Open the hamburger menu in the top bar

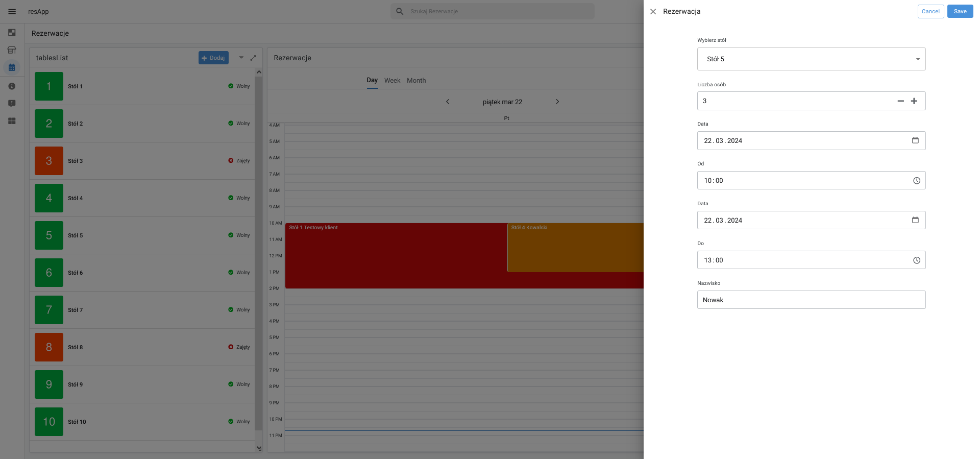point(12,11)
